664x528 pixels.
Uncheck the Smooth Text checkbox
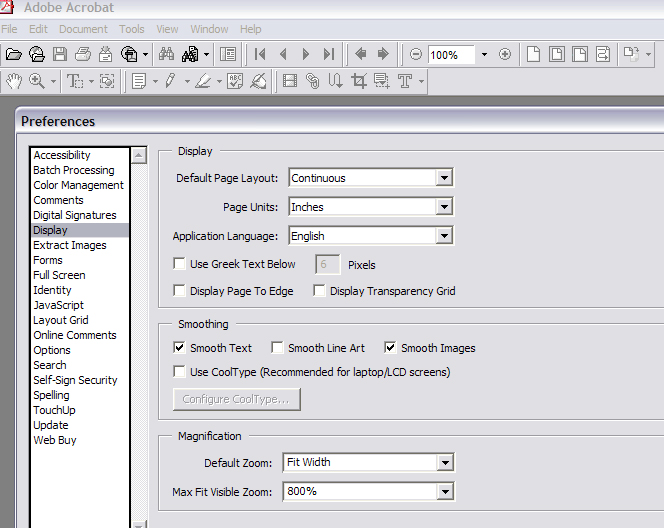(x=180, y=348)
